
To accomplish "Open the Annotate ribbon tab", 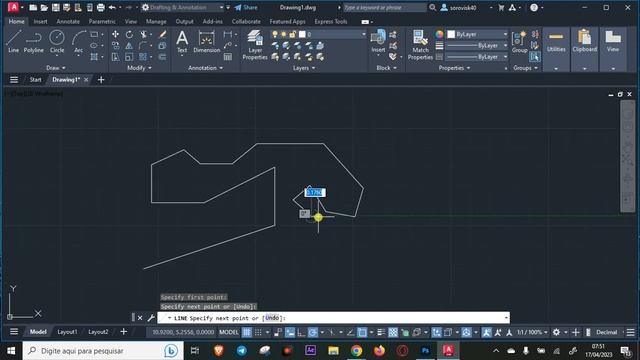I will [68, 21].
